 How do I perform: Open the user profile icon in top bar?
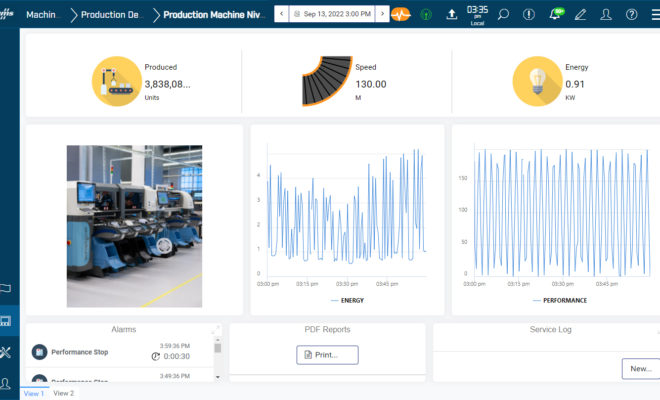[606, 15]
